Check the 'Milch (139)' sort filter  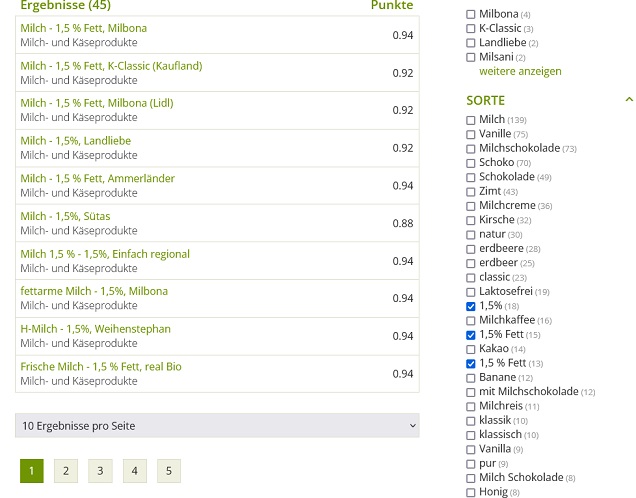(471, 120)
